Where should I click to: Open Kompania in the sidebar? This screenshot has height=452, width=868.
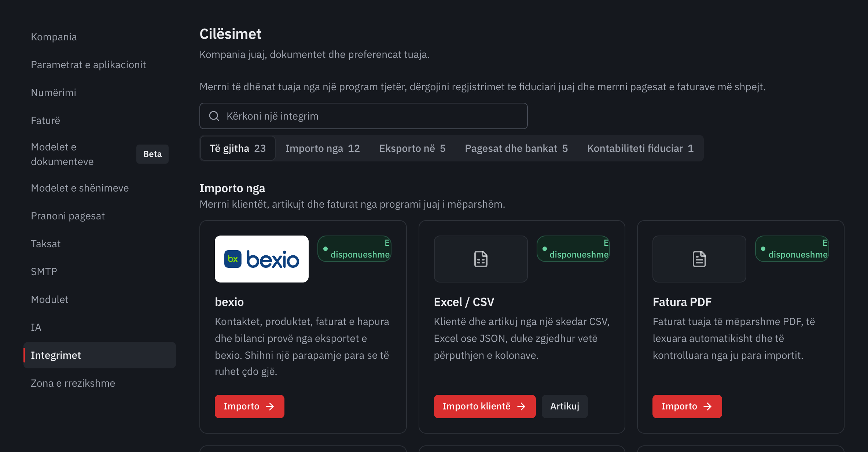pyautogui.click(x=100, y=37)
